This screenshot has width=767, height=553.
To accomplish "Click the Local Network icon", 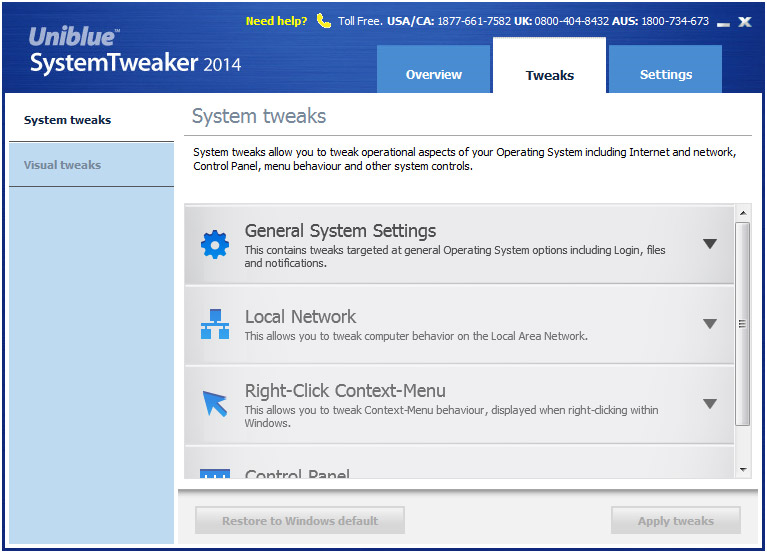I will (215, 324).
